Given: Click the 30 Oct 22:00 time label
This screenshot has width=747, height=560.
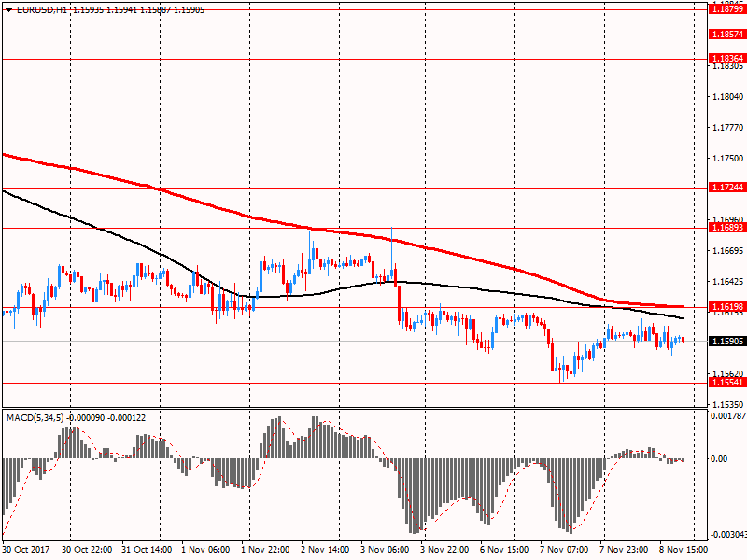Looking at the screenshot, I should coord(87,549).
